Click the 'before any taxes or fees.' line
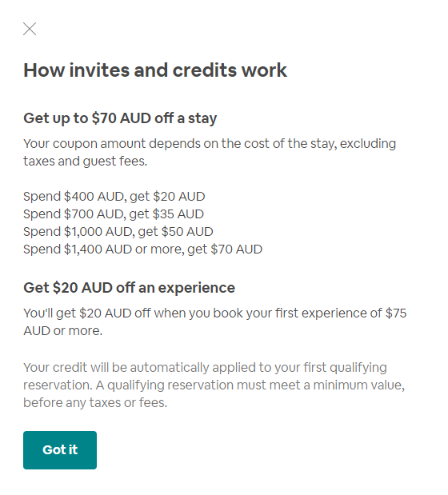 point(95,403)
